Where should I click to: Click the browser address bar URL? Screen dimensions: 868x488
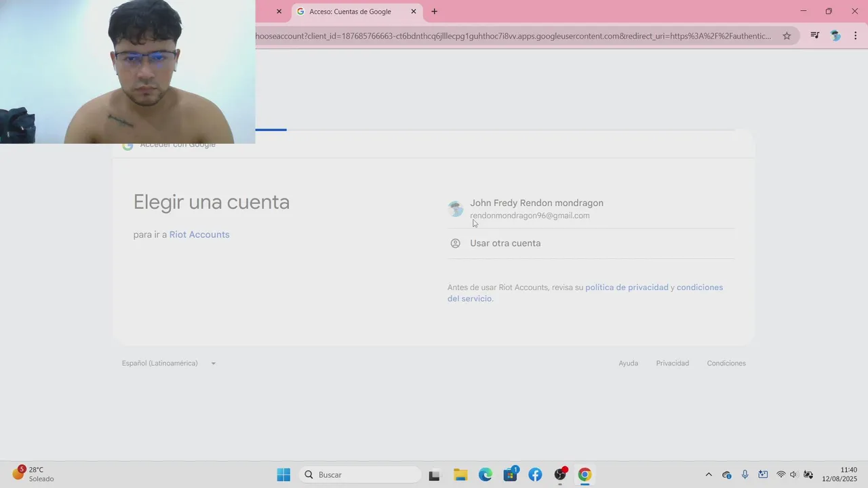point(513,36)
